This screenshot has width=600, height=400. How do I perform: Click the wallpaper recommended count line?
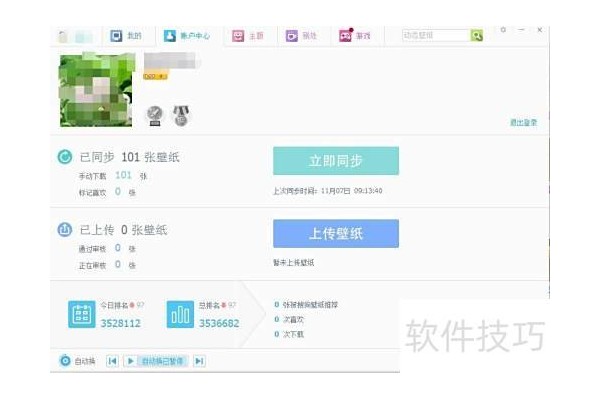(x=306, y=305)
